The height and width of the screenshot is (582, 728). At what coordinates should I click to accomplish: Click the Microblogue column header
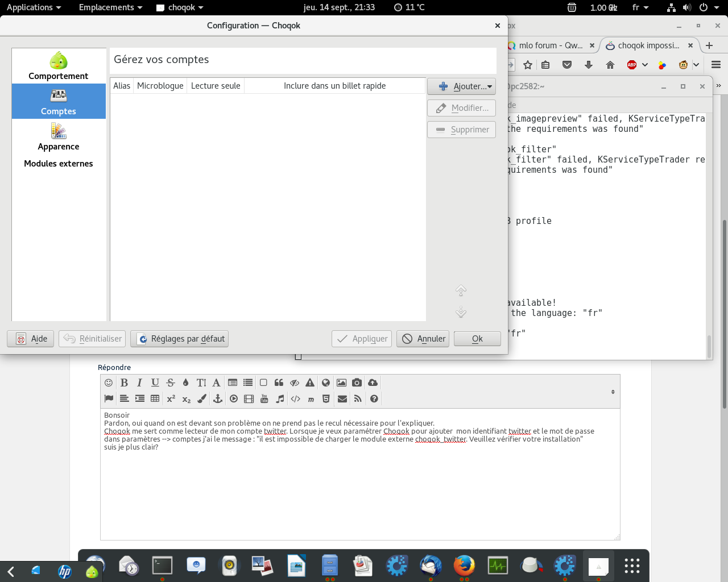coord(160,86)
